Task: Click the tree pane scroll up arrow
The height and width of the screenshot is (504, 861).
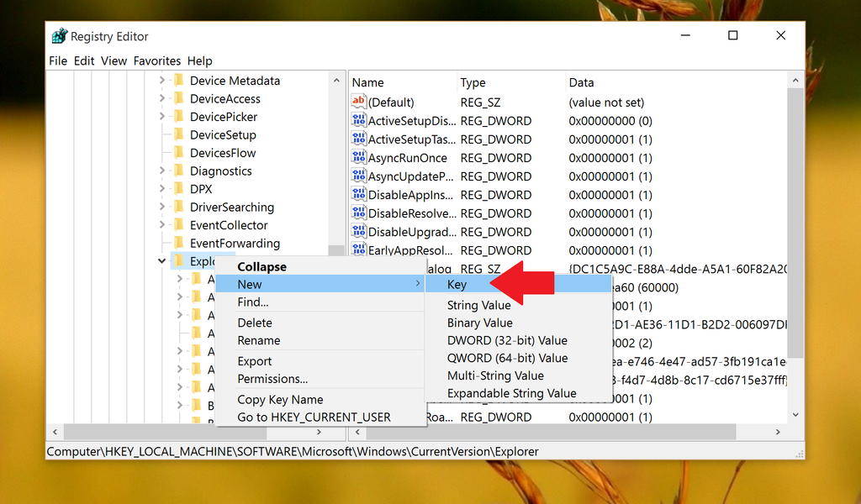Action: pyautogui.click(x=336, y=81)
